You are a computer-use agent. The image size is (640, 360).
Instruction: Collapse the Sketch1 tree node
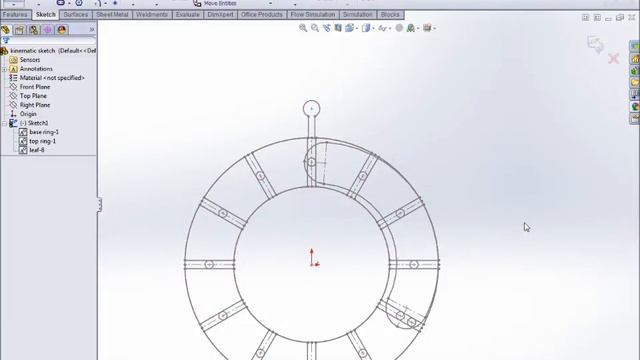click(4, 123)
